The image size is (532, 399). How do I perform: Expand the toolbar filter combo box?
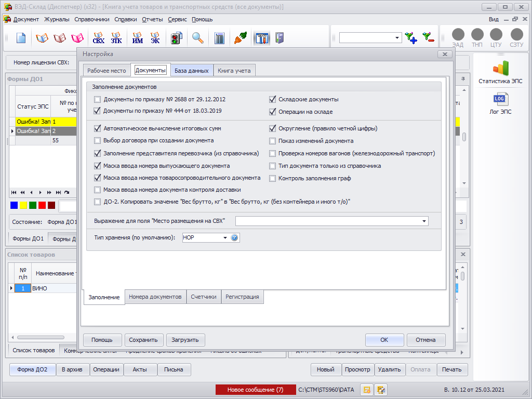pyautogui.click(x=397, y=37)
